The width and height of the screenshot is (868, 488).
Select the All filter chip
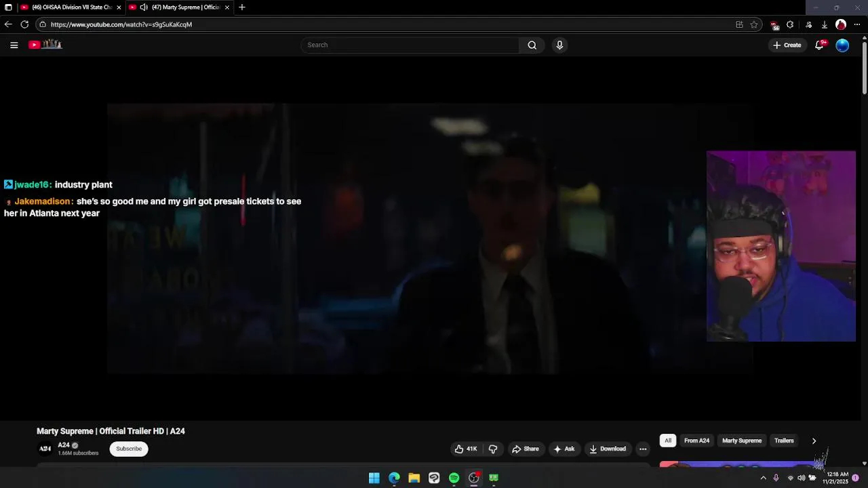pos(668,441)
